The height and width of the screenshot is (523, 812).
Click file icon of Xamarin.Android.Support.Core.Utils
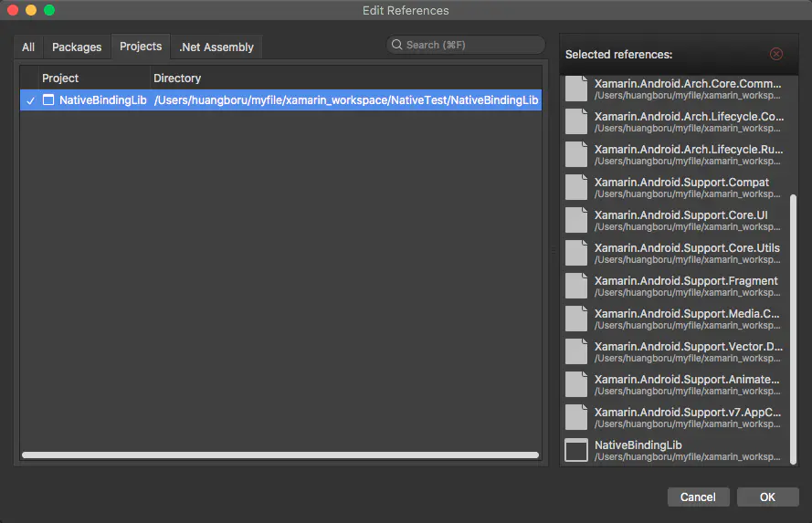coord(576,253)
